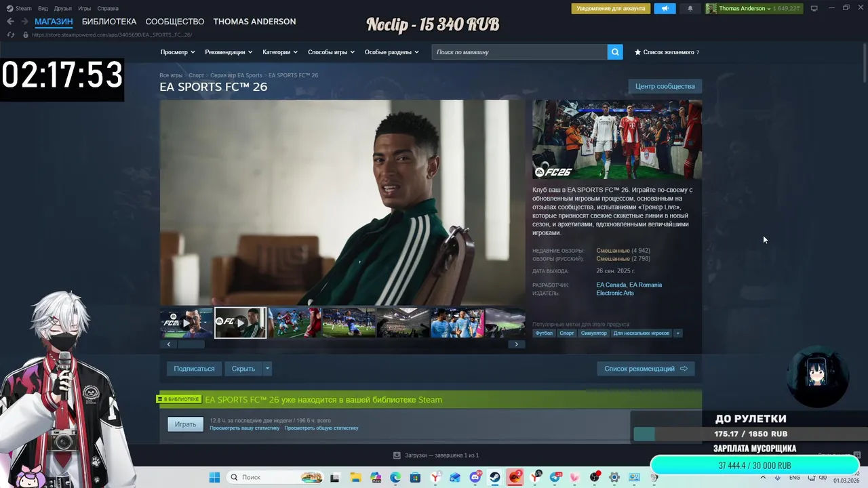Click the Играть button
This screenshot has width=868, height=488.
coord(185,424)
